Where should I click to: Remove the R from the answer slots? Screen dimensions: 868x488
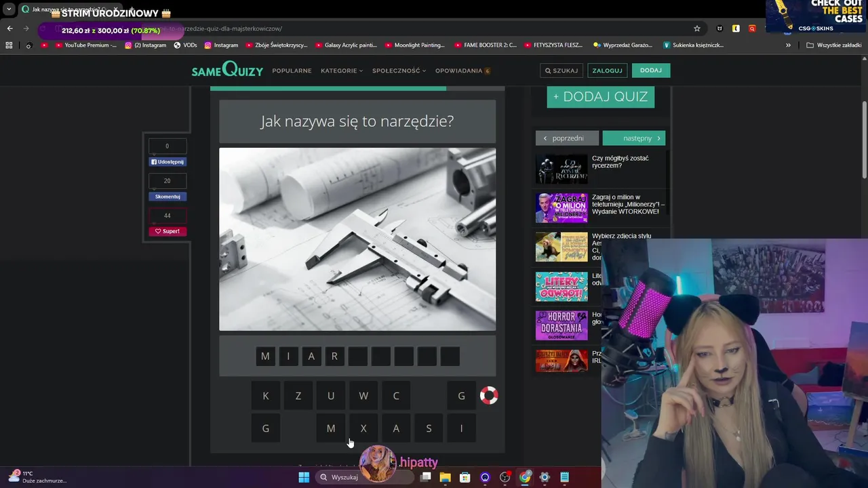click(x=334, y=356)
